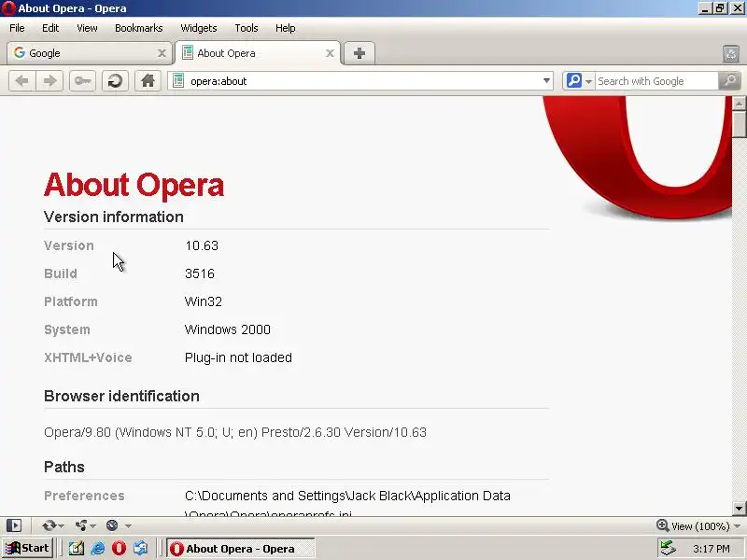This screenshot has width=747, height=560.
Task: Open the Opera Unite icon
Action: click(x=85, y=525)
